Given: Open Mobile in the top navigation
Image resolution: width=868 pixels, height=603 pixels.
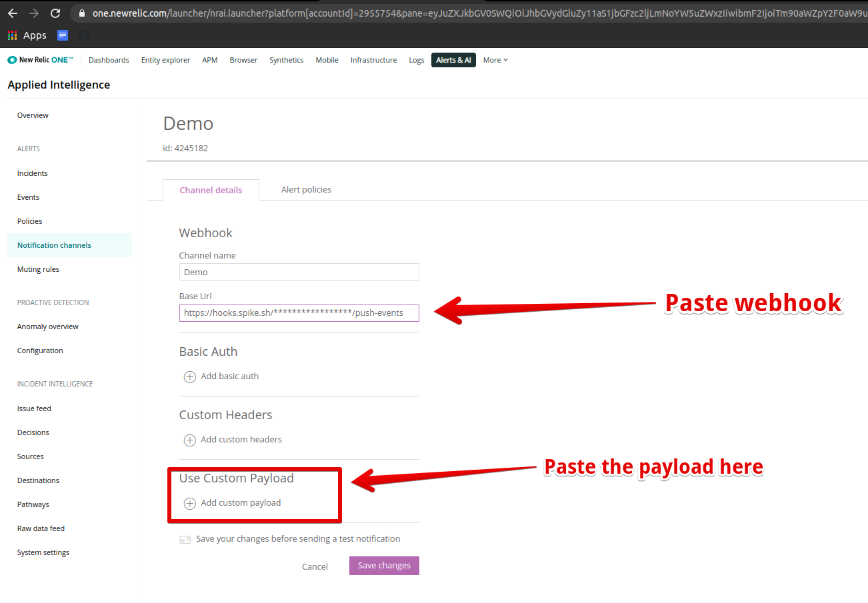Looking at the screenshot, I should pos(327,60).
